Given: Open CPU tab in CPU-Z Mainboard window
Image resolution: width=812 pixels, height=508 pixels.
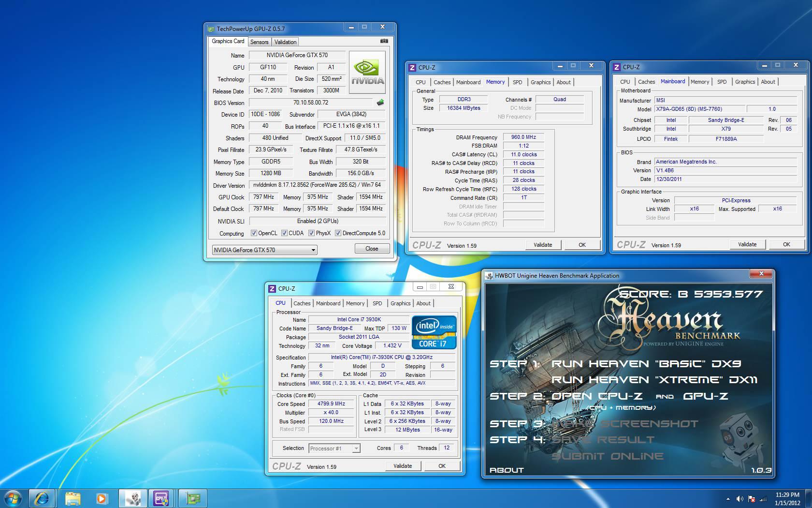Looking at the screenshot, I should tap(625, 82).
